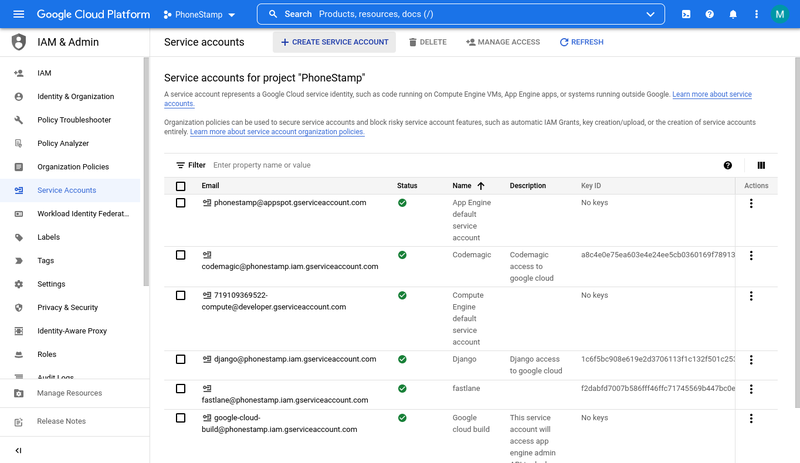
Task: Open django@phonestamp service account email
Action: (295, 359)
